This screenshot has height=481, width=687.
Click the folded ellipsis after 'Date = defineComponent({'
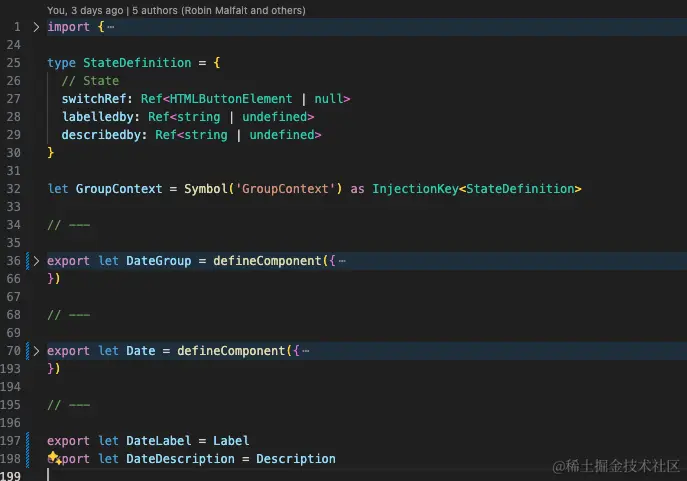point(306,351)
